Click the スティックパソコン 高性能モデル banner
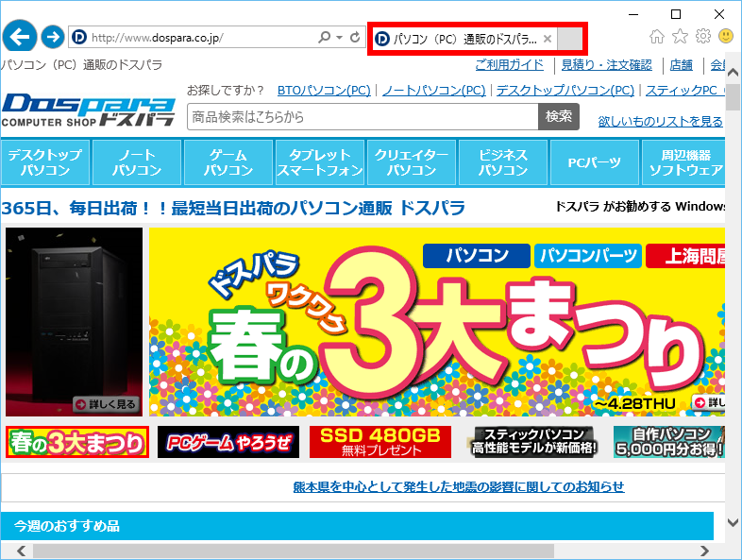The width and height of the screenshot is (742, 560). click(532, 442)
